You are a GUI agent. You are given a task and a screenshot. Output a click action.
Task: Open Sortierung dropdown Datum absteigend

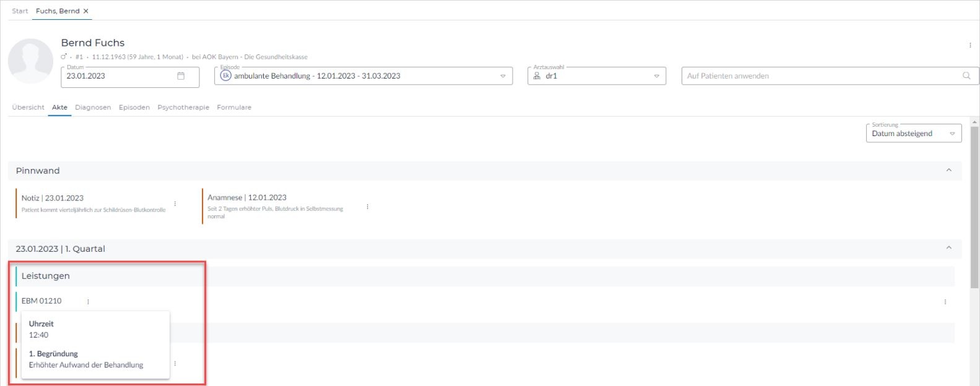(913, 134)
